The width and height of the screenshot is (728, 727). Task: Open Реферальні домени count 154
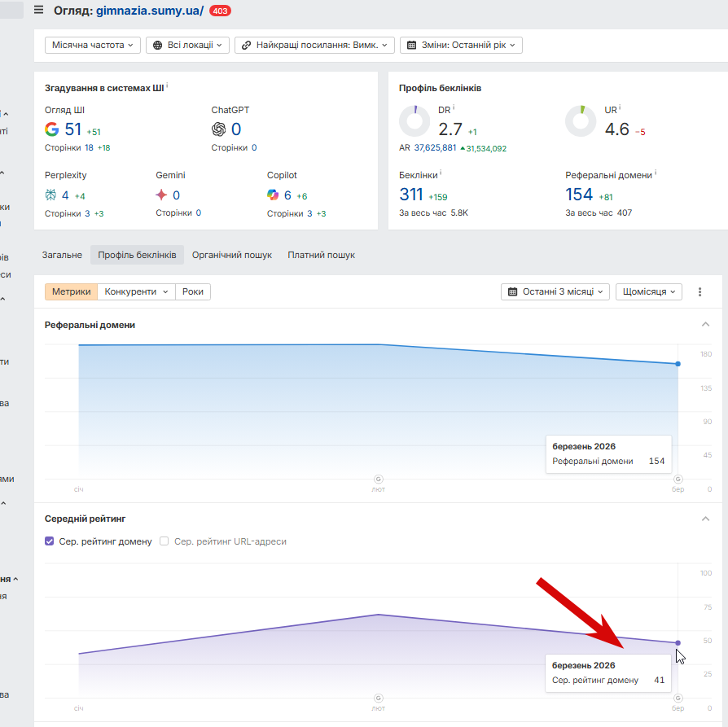(x=579, y=195)
